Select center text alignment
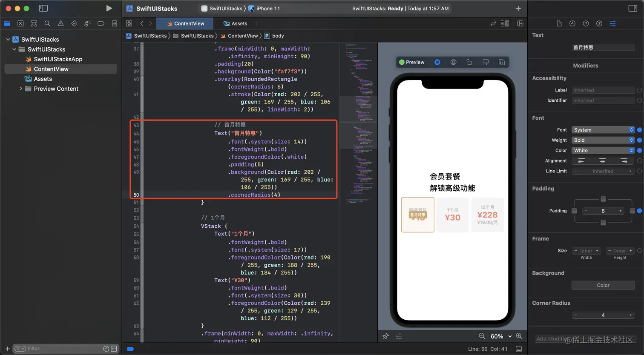The height and width of the screenshot is (355, 644). [603, 161]
